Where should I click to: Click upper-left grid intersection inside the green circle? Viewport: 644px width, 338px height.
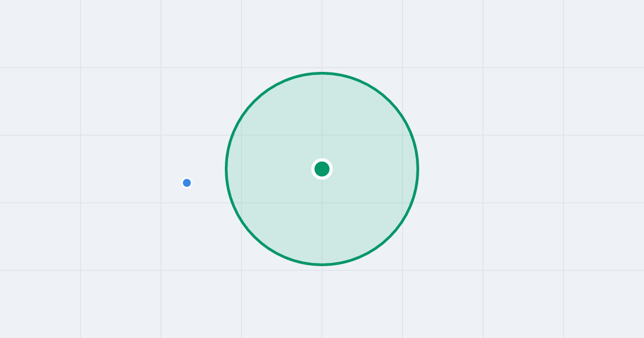click(241, 135)
